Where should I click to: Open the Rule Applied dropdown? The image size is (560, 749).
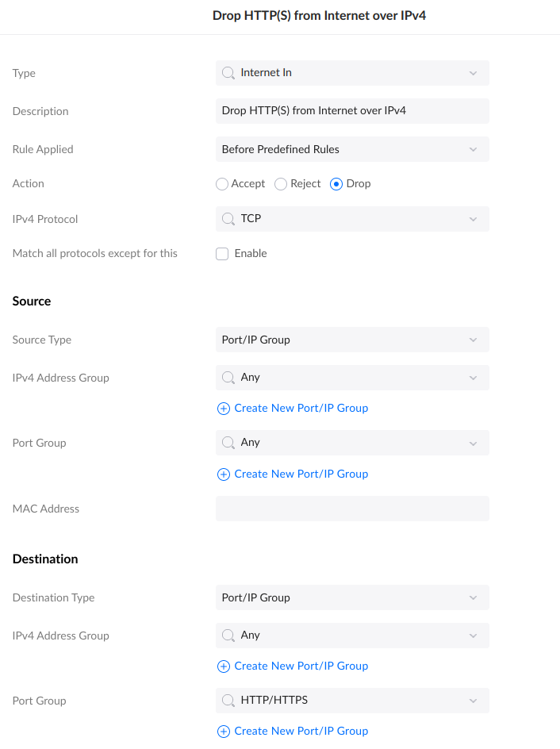click(352, 149)
